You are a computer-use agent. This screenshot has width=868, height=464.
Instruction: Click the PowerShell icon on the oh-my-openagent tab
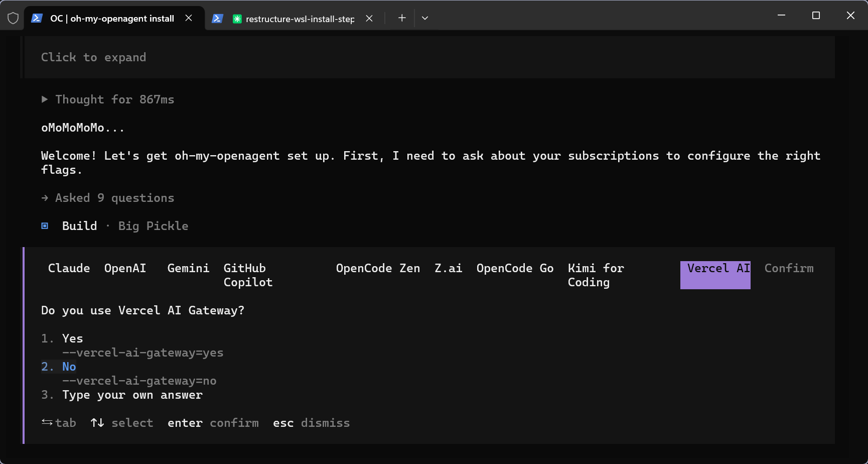(x=37, y=18)
